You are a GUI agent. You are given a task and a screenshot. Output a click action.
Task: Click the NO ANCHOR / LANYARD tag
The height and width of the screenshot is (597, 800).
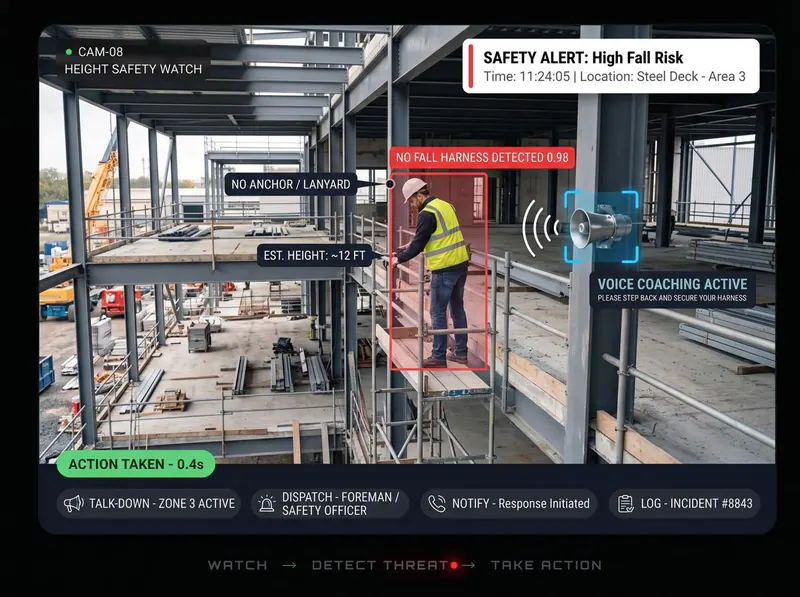click(x=291, y=184)
